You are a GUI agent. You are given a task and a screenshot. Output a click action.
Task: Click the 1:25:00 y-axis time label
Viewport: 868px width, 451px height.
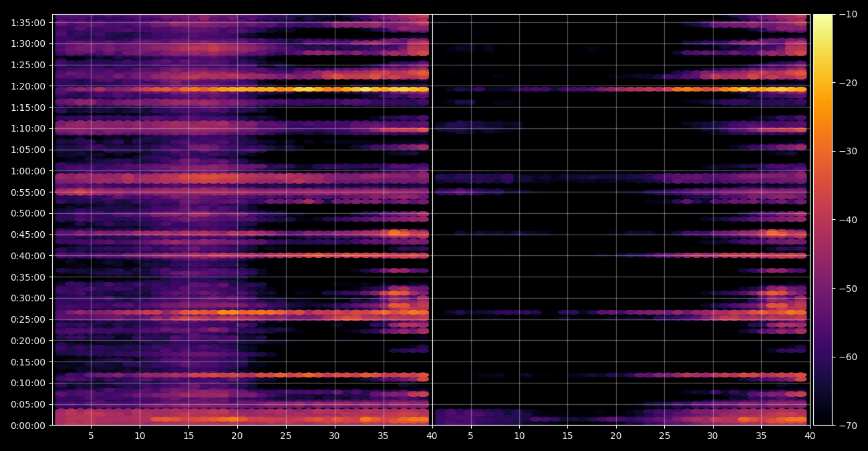[x=28, y=65]
